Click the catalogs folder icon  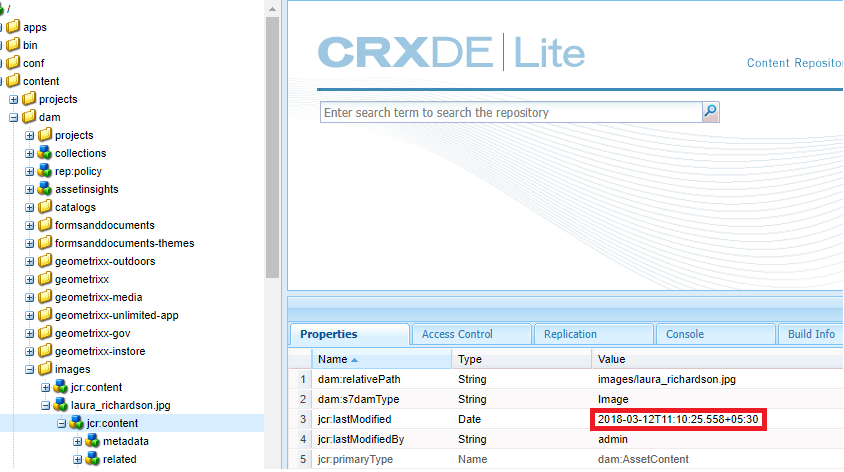[x=45, y=207]
